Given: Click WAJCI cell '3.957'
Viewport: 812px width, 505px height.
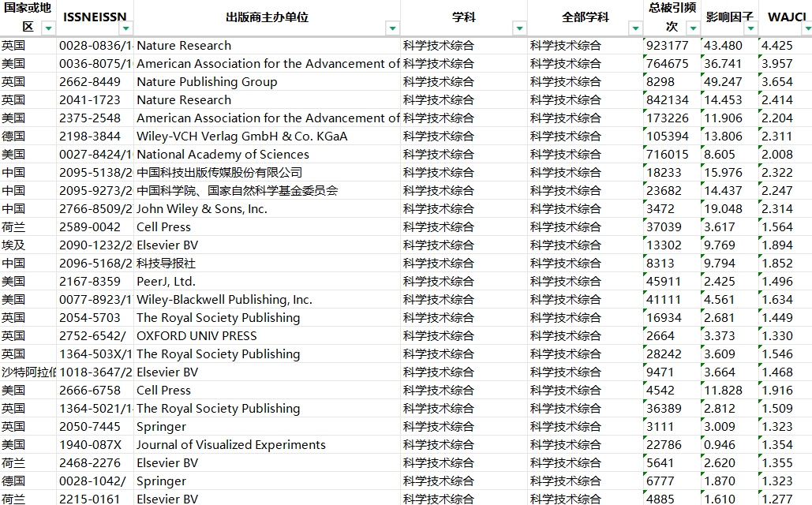Looking at the screenshot, I should click(785, 64).
